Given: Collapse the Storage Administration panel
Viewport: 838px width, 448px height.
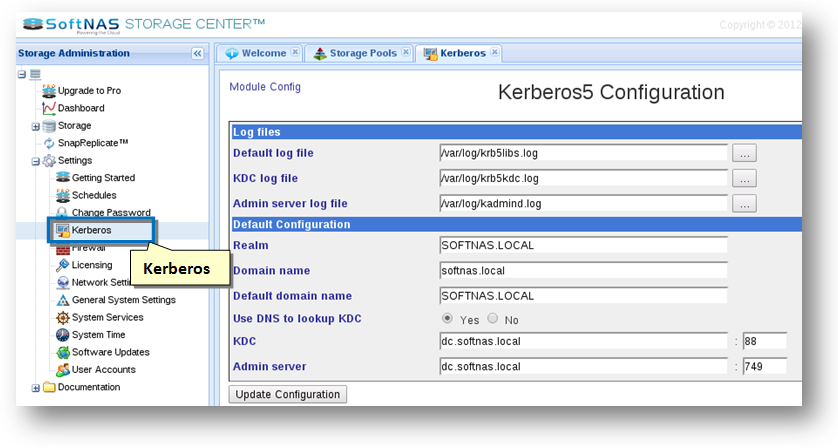Looking at the screenshot, I should coord(197,53).
